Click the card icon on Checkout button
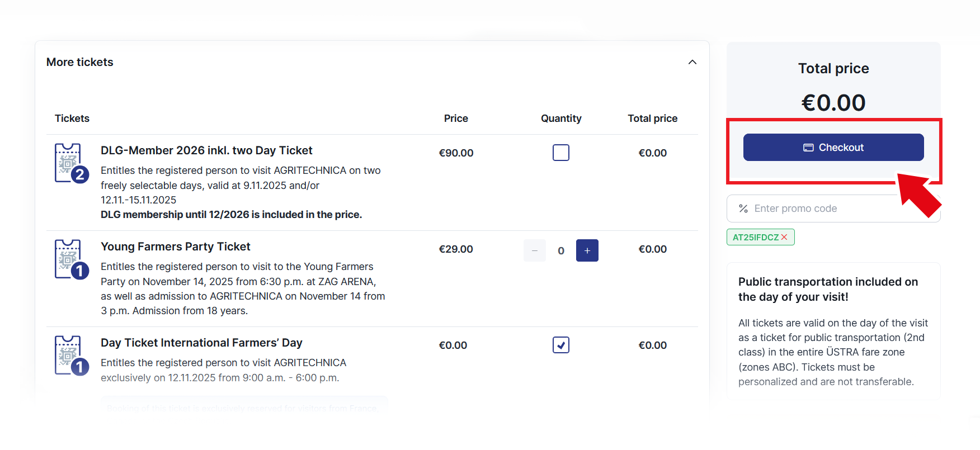This screenshot has height=450, width=980. point(808,148)
